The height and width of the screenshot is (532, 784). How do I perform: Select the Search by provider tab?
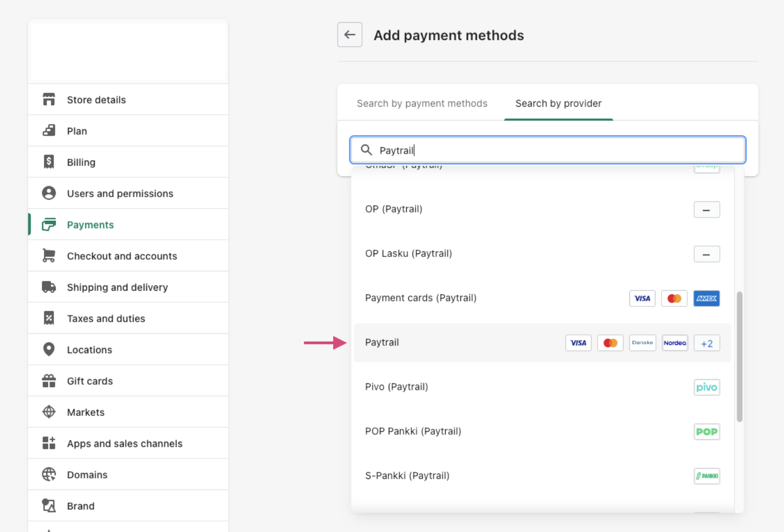pyautogui.click(x=558, y=104)
